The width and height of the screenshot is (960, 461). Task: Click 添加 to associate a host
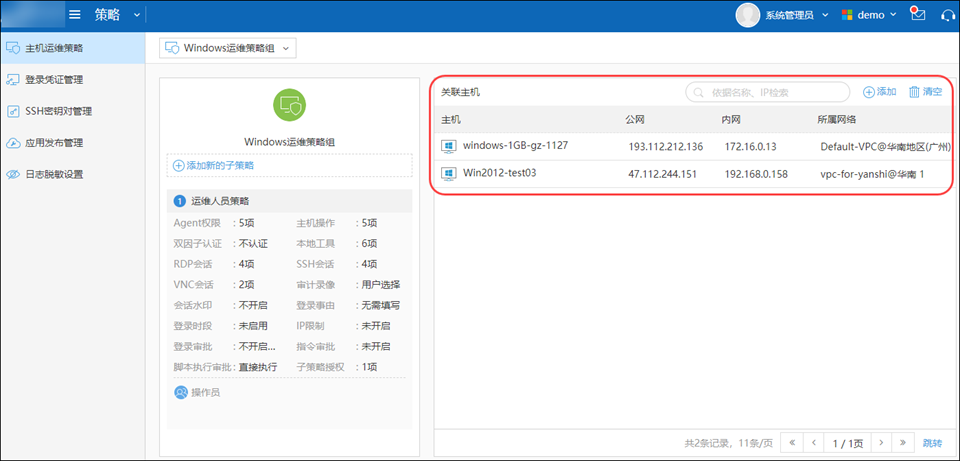point(880,92)
